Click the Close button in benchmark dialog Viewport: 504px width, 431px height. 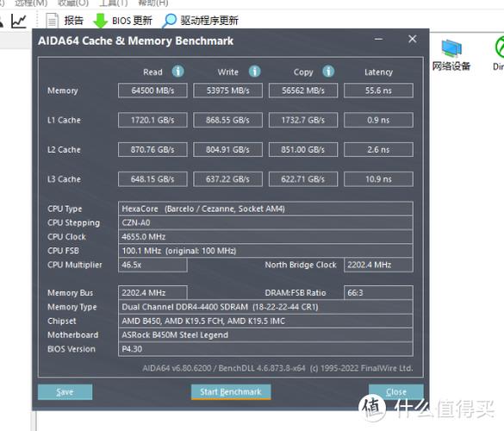[x=396, y=391]
